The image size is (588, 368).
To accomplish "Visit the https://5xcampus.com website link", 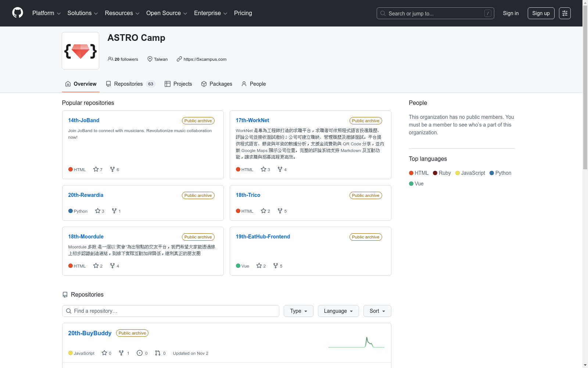I will (205, 59).
